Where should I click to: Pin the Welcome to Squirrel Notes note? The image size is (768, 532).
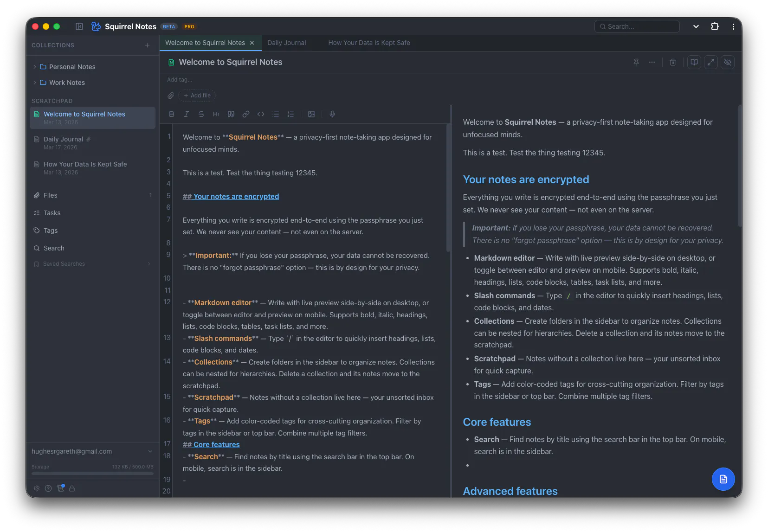(x=636, y=62)
